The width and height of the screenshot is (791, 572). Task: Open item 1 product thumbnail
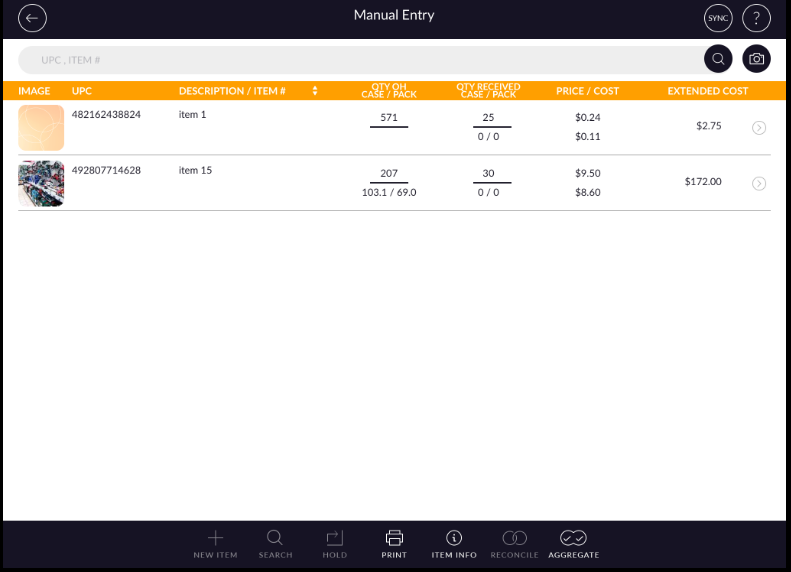(x=41, y=128)
